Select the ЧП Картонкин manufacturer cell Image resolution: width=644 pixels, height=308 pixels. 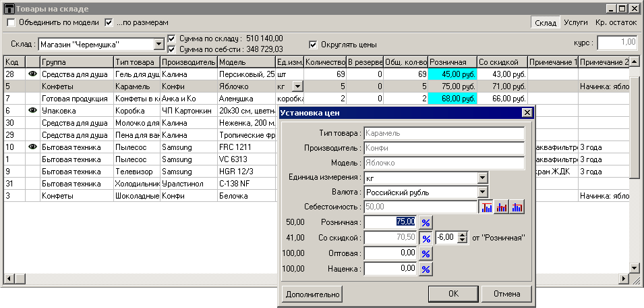[x=189, y=111]
